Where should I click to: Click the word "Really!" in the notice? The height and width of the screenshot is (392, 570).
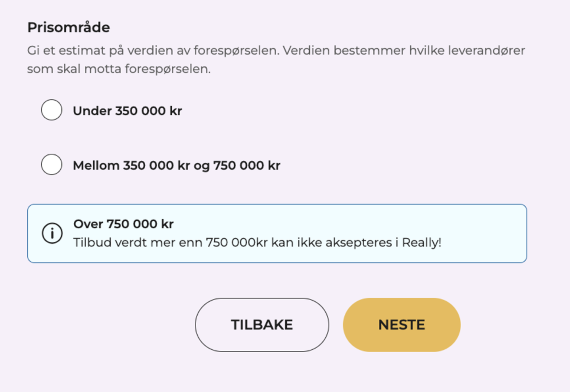pos(422,243)
